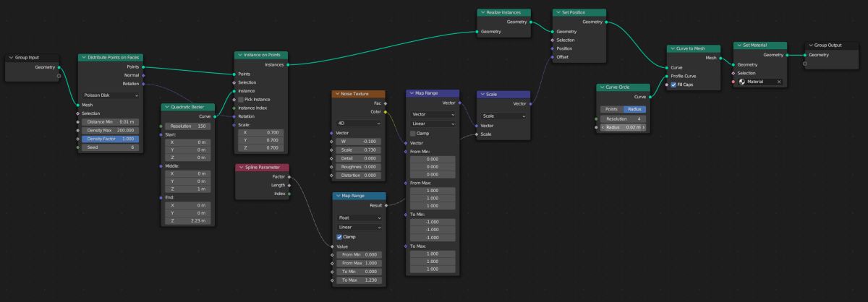
Task: Click the Color output socket on Noise Texture
Action: tap(386, 112)
